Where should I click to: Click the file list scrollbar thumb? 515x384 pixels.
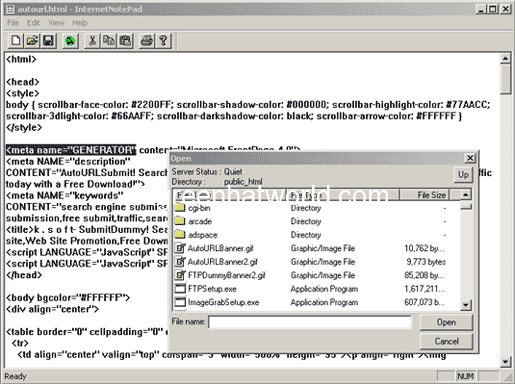(x=466, y=207)
